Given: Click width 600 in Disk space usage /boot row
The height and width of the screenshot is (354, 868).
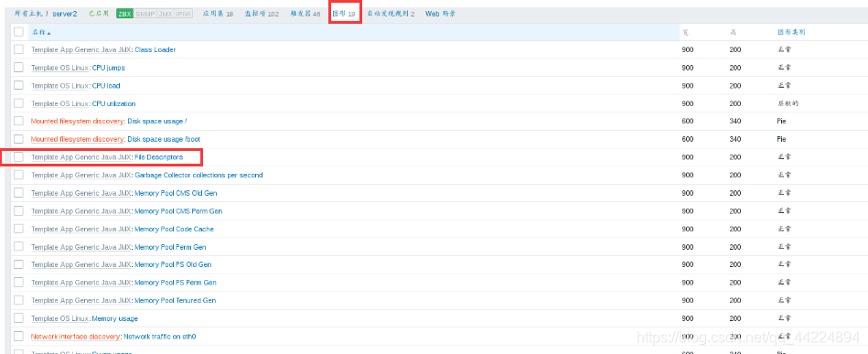Looking at the screenshot, I should [688, 139].
